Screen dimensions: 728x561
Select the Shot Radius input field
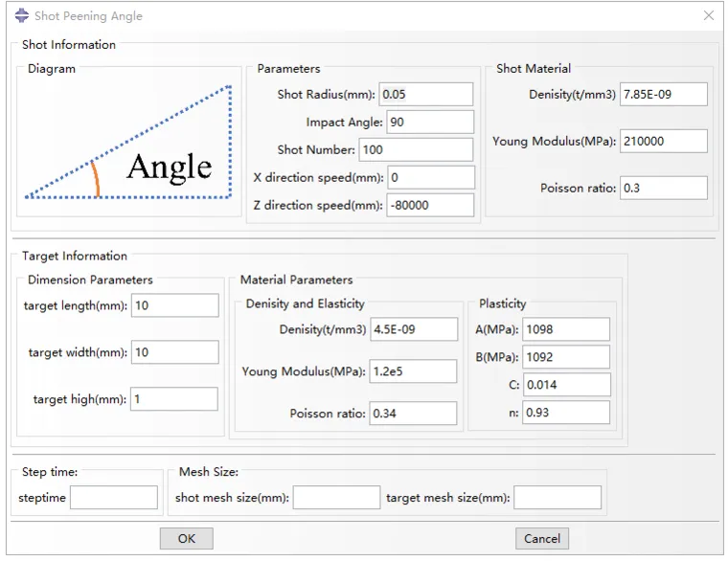tap(425, 94)
